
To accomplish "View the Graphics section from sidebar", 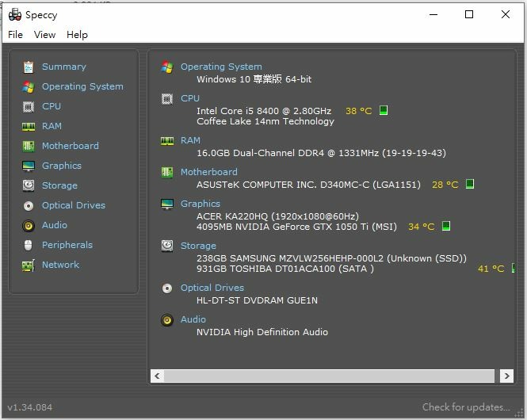I will pos(62,166).
